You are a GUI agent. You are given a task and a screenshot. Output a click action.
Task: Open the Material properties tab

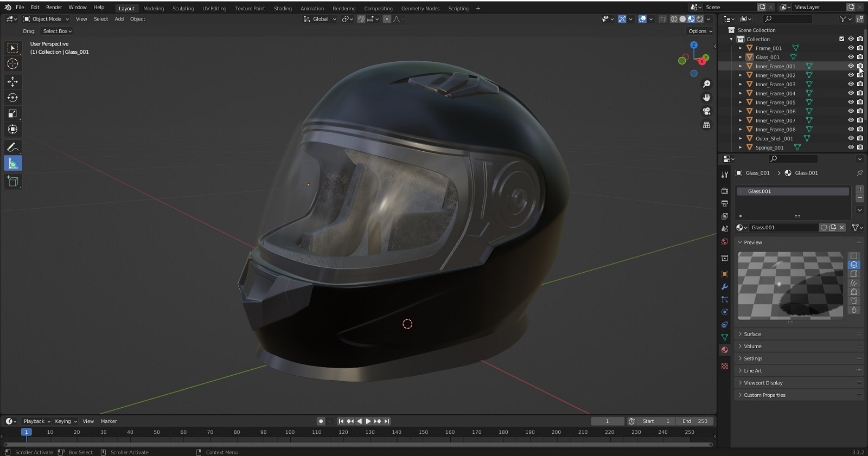click(x=724, y=350)
